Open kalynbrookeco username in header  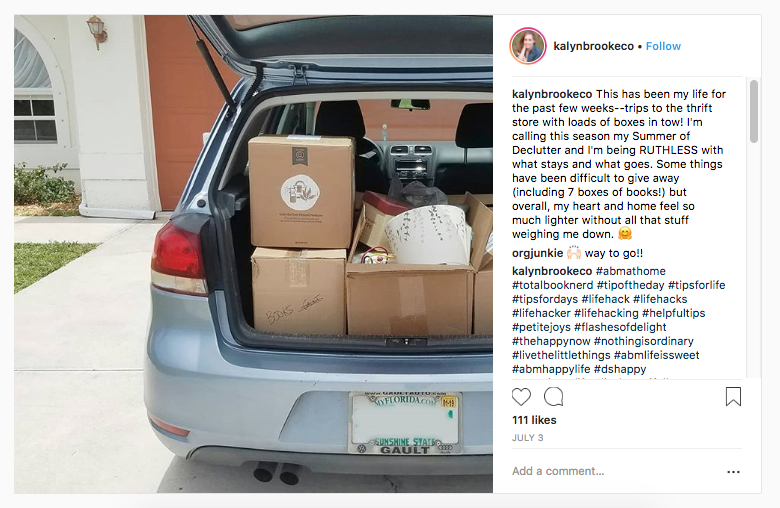coord(593,46)
